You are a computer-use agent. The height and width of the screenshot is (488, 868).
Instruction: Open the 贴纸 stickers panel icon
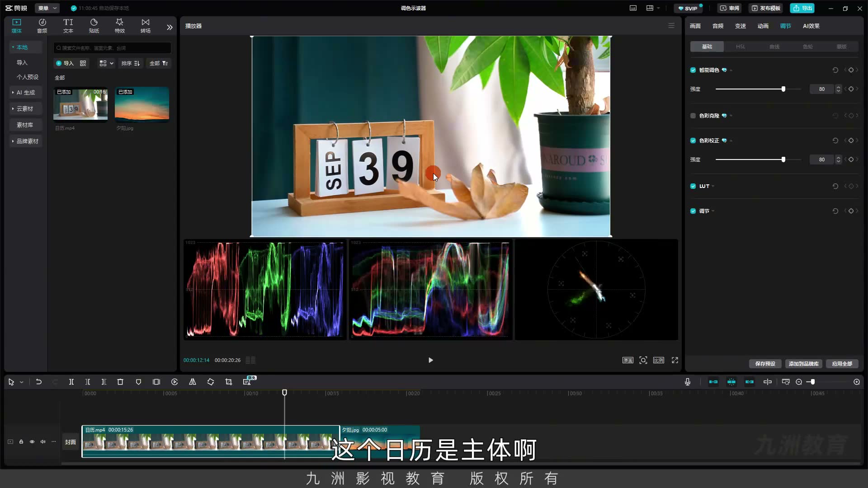click(x=94, y=26)
